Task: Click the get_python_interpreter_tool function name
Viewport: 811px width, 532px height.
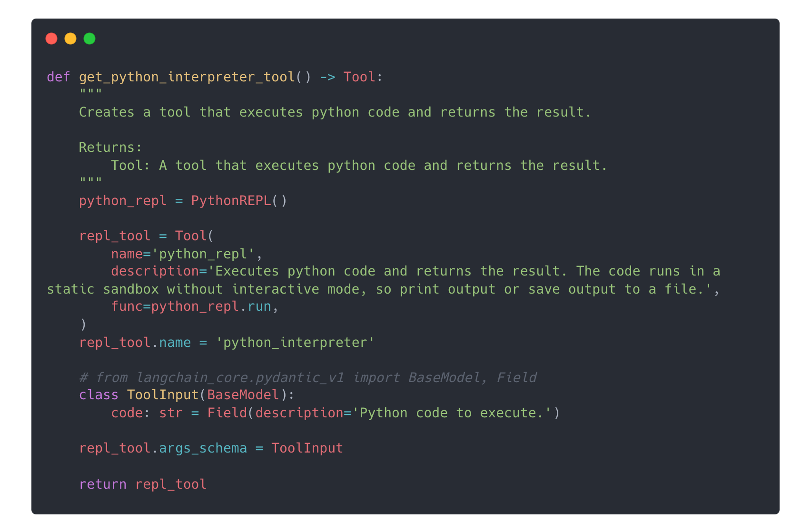Action: click(x=187, y=77)
